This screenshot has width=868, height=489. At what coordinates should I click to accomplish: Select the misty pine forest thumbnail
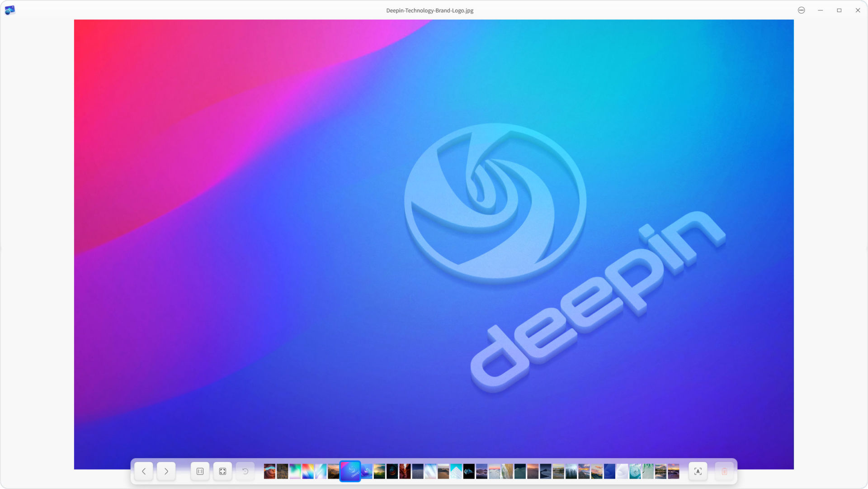(x=571, y=471)
